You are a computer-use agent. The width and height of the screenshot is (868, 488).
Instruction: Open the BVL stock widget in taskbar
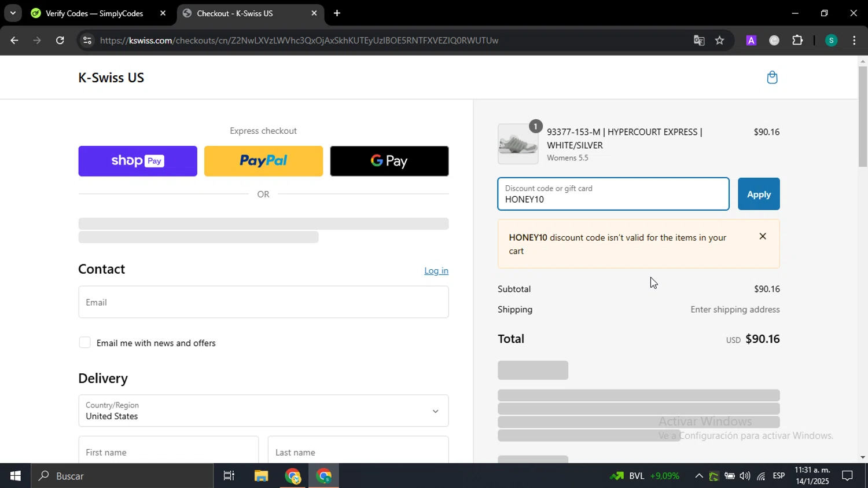point(644,476)
